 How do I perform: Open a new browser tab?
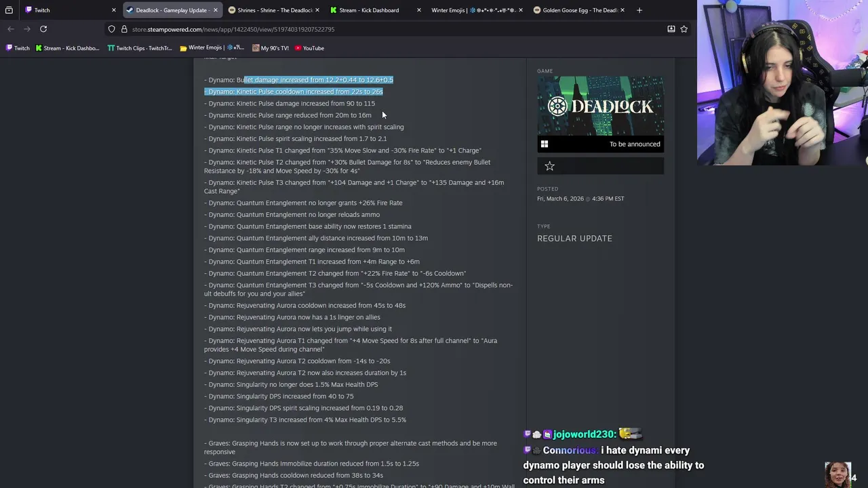tap(639, 10)
